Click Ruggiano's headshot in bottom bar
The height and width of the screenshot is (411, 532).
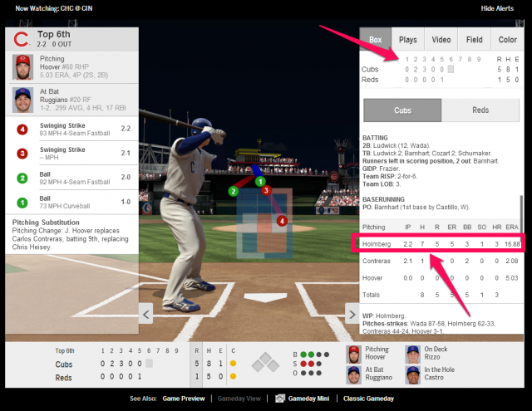point(353,375)
